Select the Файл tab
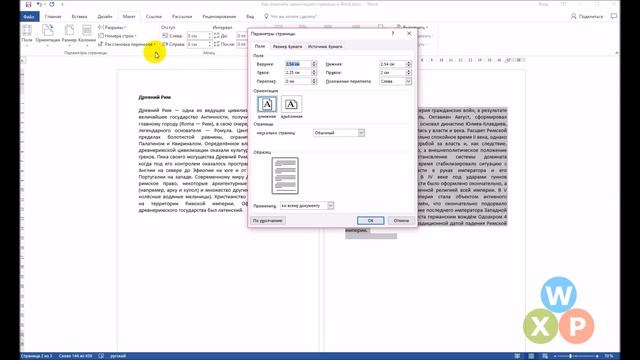The width and height of the screenshot is (640, 360). (29, 17)
